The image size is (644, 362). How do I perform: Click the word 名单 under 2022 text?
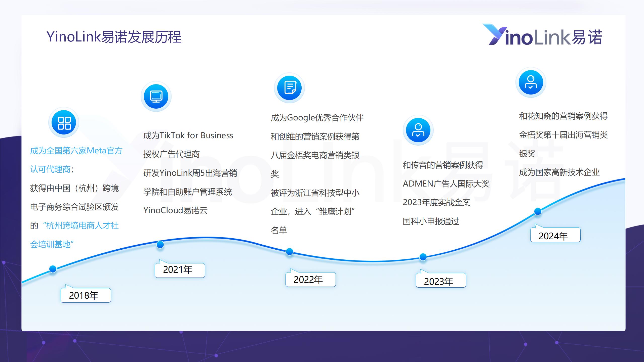[279, 230]
